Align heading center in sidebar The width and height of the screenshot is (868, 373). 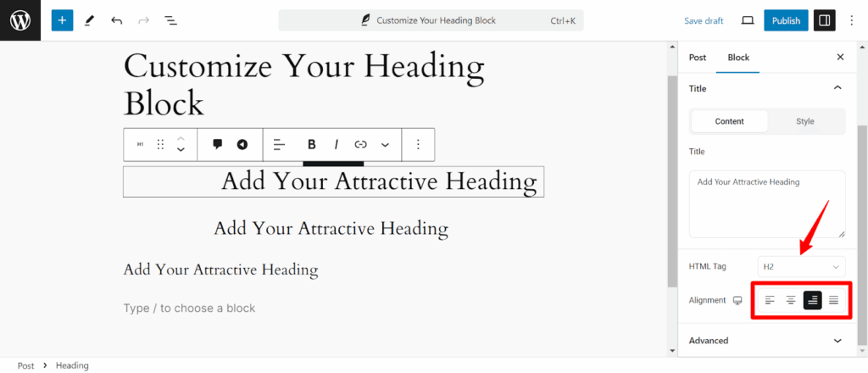point(791,300)
